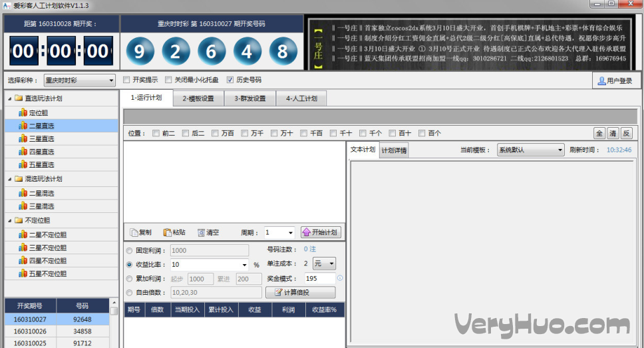Select history row 160310026
Viewport: 644px width, 348px height.
57,331
